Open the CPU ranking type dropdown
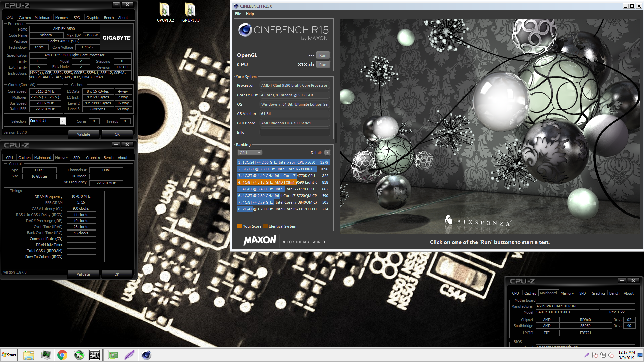Image resolution: width=644 pixels, height=362 pixels. 250,153
